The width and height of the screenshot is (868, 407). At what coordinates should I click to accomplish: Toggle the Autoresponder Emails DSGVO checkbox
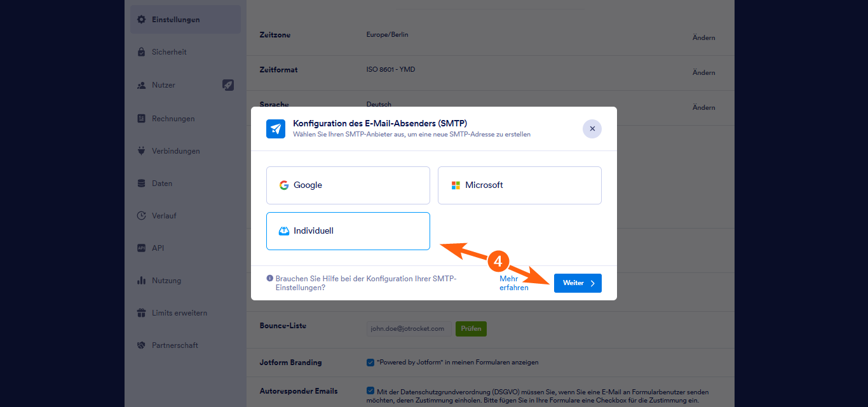pyautogui.click(x=370, y=391)
